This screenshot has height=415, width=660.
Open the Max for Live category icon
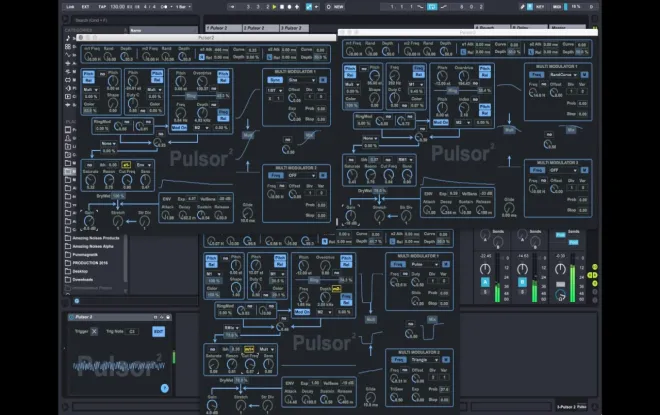click(68, 80)
